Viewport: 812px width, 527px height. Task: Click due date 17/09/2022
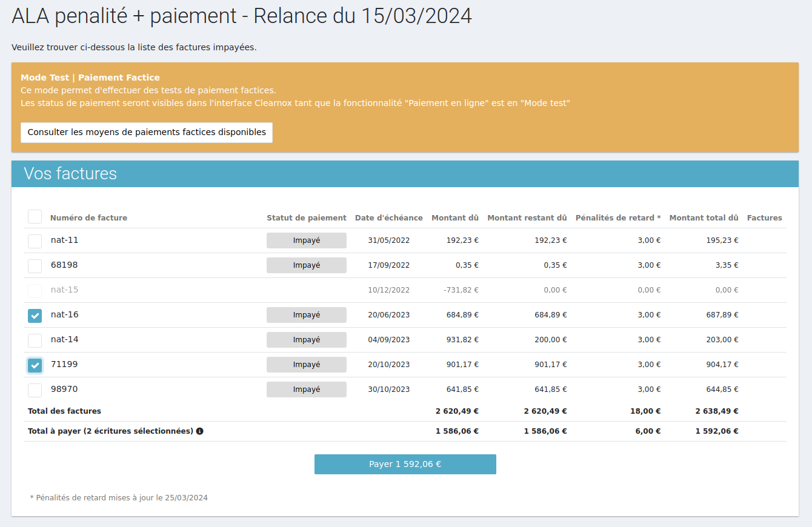pos(389,265)
